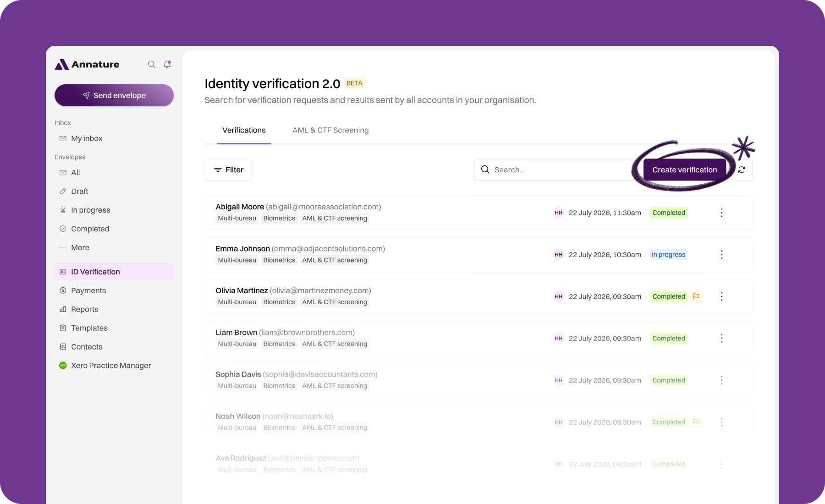Screen dimensions: 825x504
Task: Expand the More envelopes item
Action: tap(114, 247)
